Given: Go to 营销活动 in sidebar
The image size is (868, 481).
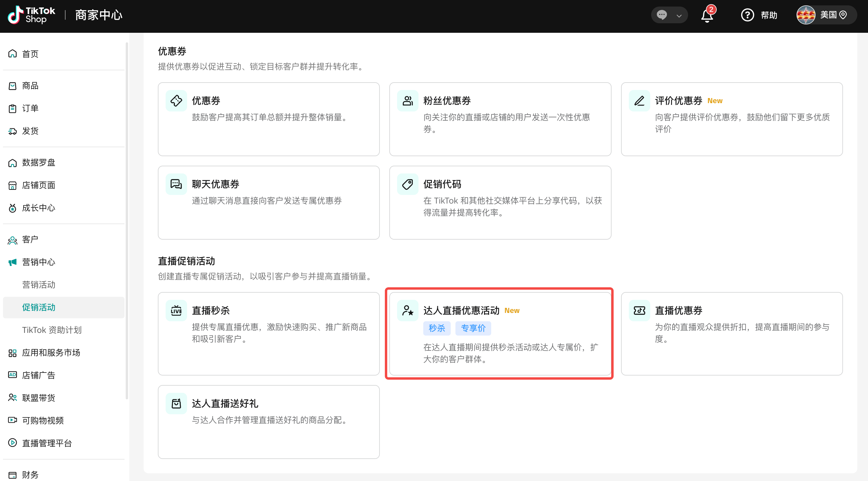Looking at the screenshot, I should click(x=38, y=285).
